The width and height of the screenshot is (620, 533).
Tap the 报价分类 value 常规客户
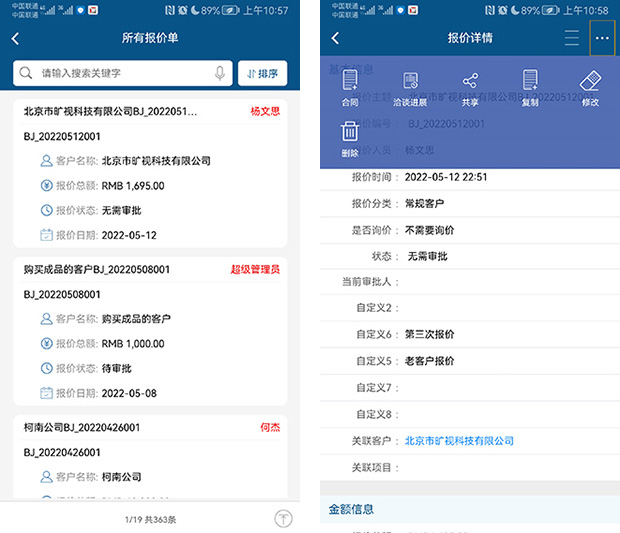click(424, 204)
